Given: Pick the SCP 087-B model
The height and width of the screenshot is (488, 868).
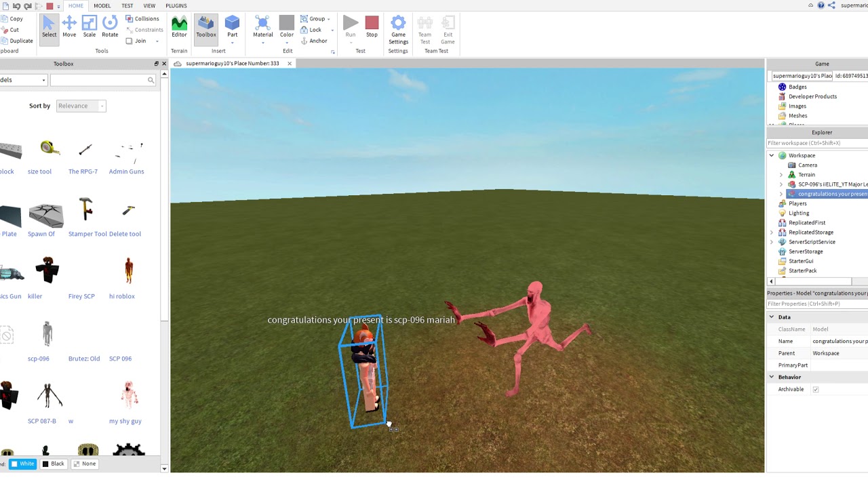Looking at the screenshot, I should click(46, 403).
